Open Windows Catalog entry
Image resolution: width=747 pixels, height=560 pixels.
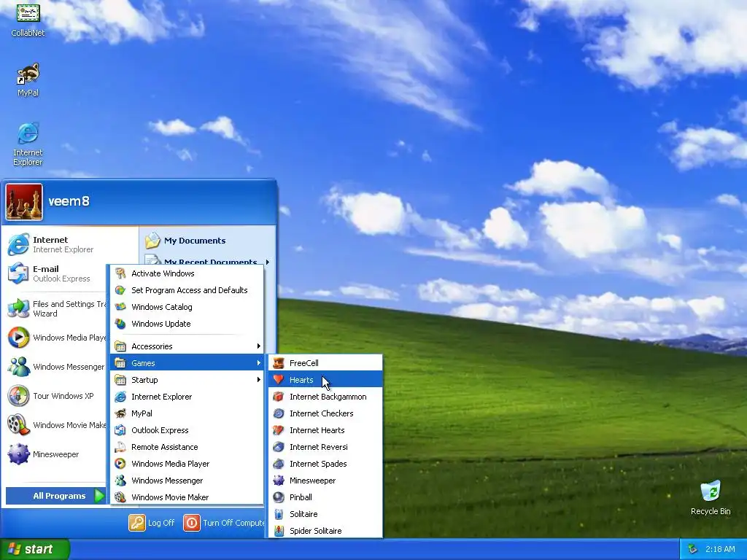click(187, 307)
